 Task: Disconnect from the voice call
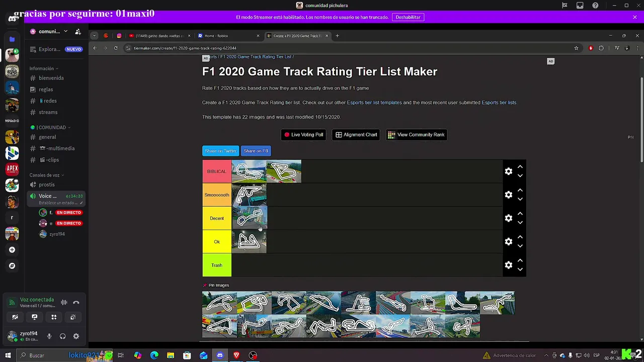[x=76, y=303]
